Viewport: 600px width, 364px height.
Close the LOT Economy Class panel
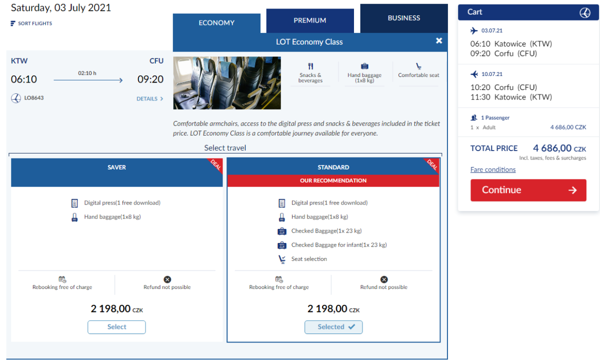pos(439,41)
